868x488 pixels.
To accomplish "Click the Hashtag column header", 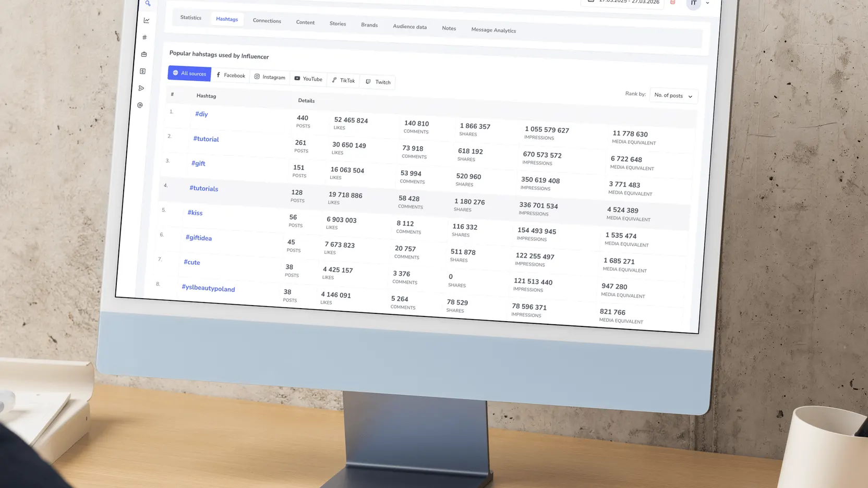I will point(206,96).
